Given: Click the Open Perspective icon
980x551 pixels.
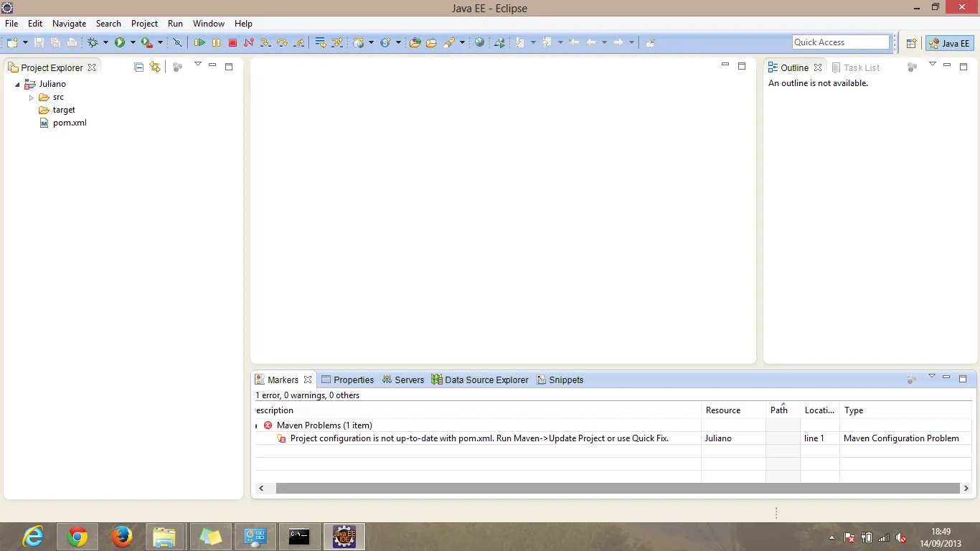Looking at the screenshot, I should pos(911,43).
